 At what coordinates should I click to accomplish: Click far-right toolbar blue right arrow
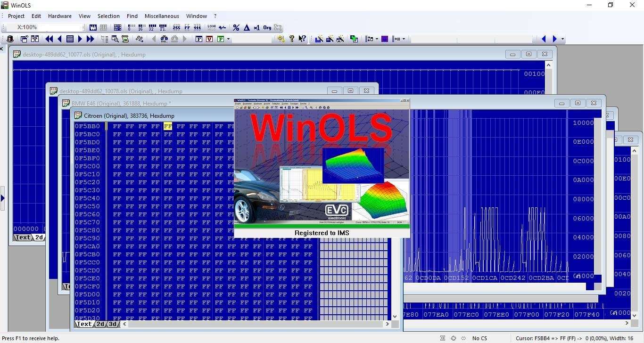coord(554,39)
